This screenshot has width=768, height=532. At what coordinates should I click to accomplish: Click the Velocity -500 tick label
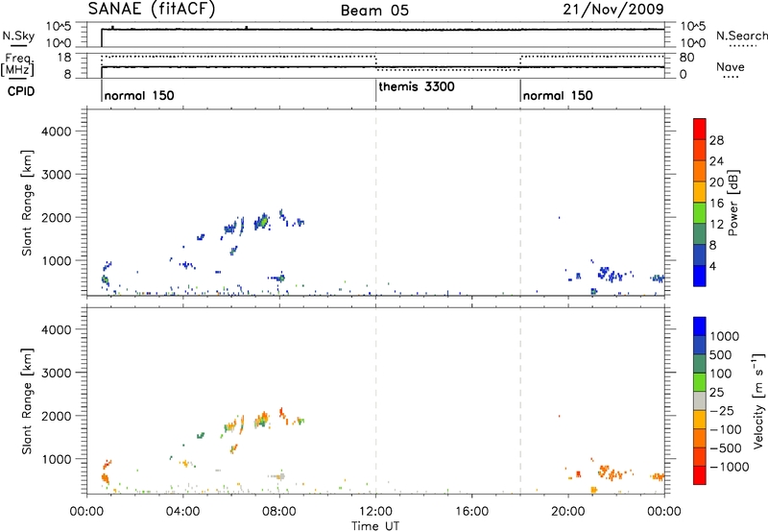(x=726, y=447)
